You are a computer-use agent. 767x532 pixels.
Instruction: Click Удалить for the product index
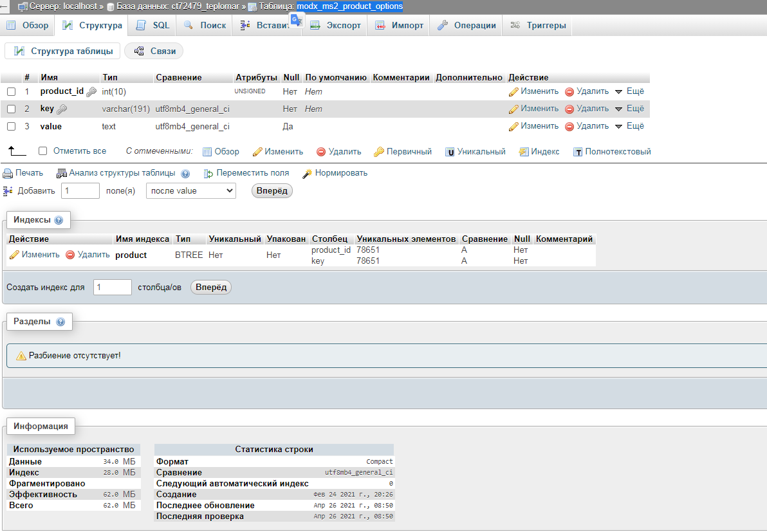(x=88, y=255)
